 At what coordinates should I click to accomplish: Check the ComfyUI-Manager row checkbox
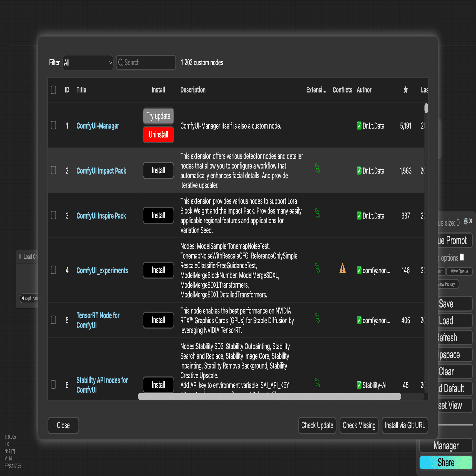[x=54, y=125]
